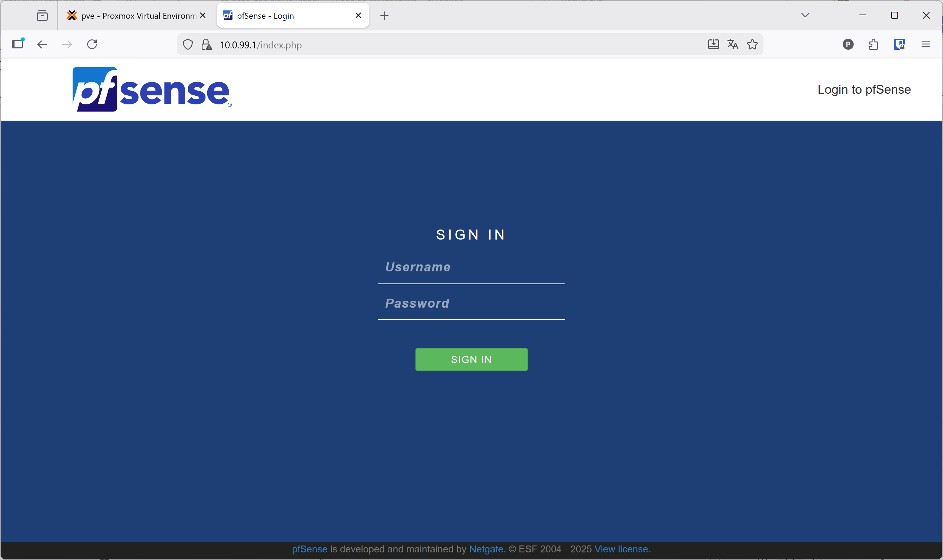
Task: Minimize the browser window
Action: 862,15
